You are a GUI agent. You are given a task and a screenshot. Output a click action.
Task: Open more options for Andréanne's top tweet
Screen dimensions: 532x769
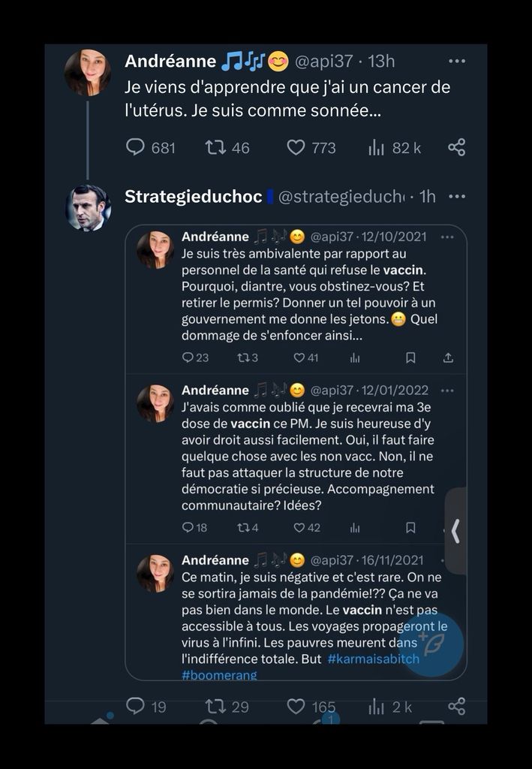coord(456,61)
